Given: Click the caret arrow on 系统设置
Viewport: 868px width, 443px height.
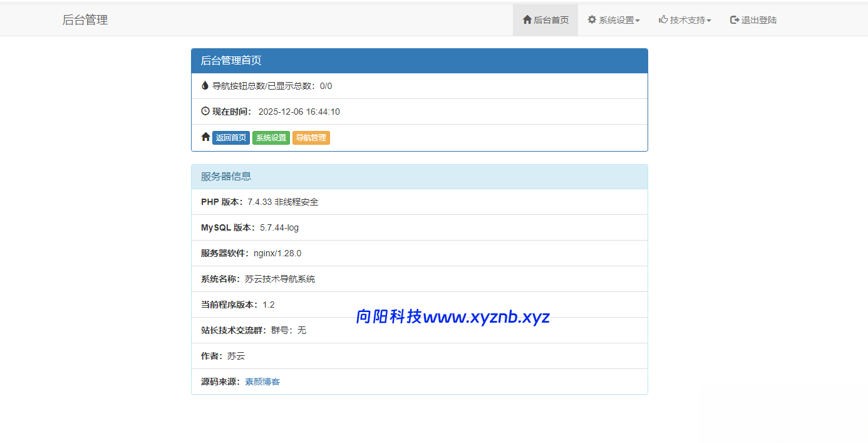Looking at the screenshot, I should tap(638, 20).
